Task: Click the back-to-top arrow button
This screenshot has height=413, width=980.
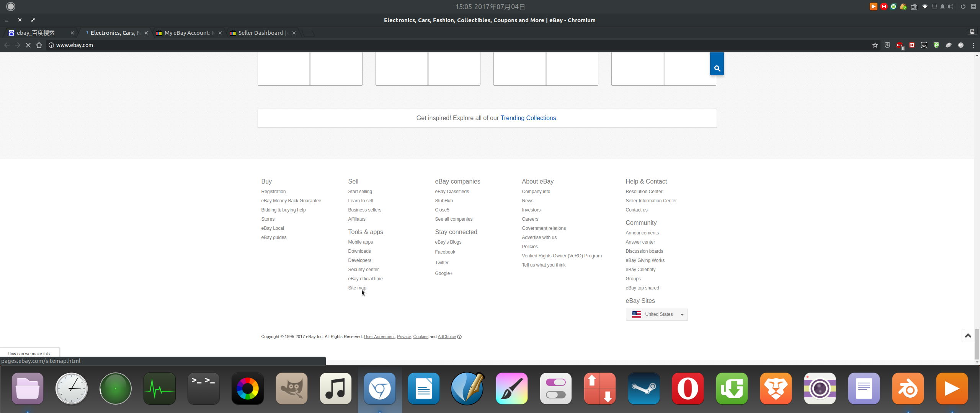Action: (968, 335)
